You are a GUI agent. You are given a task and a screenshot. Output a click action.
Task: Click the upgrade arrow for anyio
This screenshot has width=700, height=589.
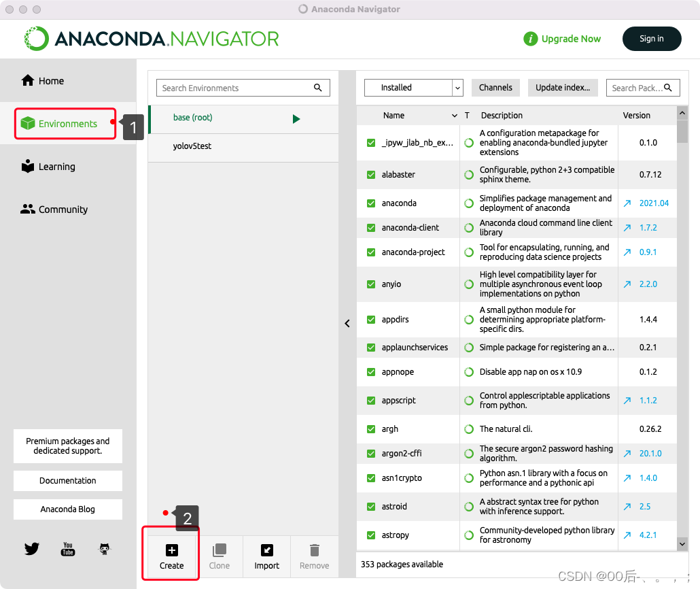tap(627, 284)
